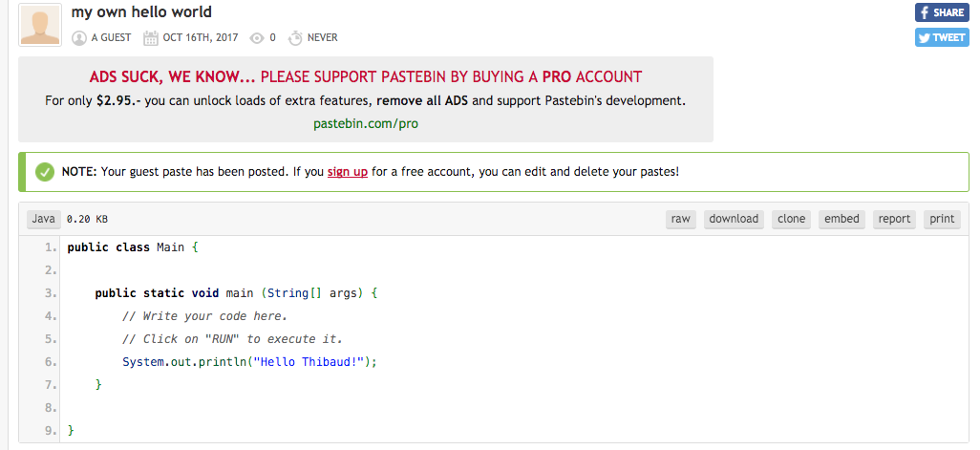980x450 pixels.
Task: Click the guest user icon
Action: (79, 38)
